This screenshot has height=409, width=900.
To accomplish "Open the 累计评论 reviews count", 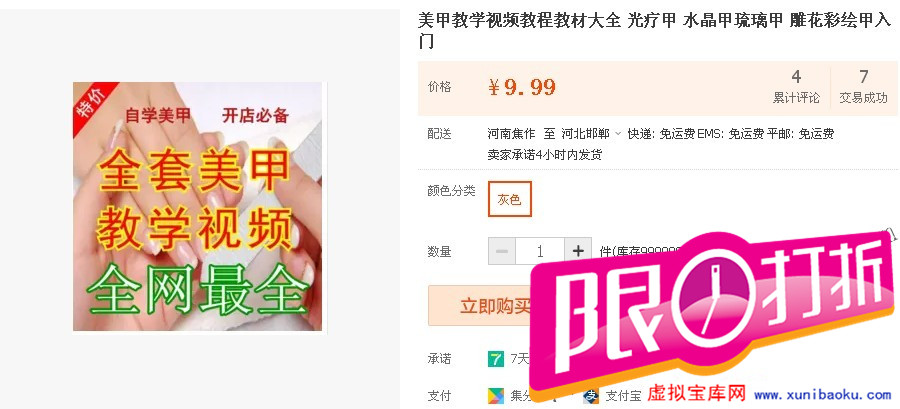I will tap(796, 87).
